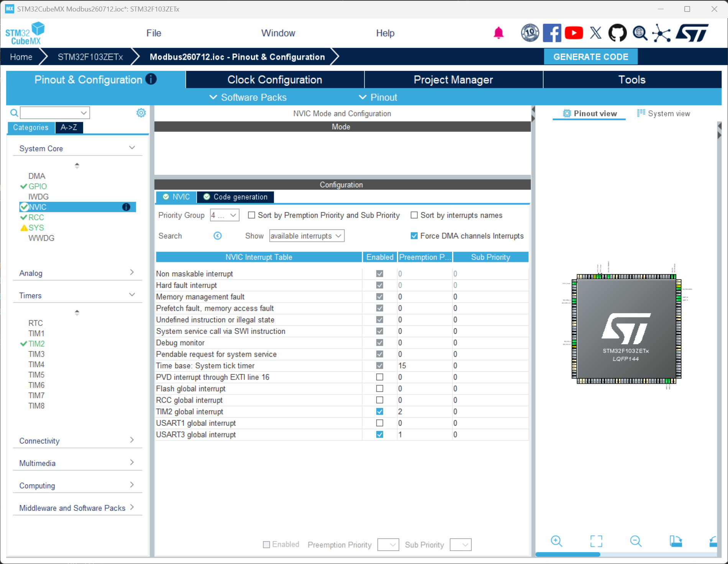Viewport: 728px width, 564px height.
Task: Click the 10-year anniversary badge icon
Action: coord(530,33)
